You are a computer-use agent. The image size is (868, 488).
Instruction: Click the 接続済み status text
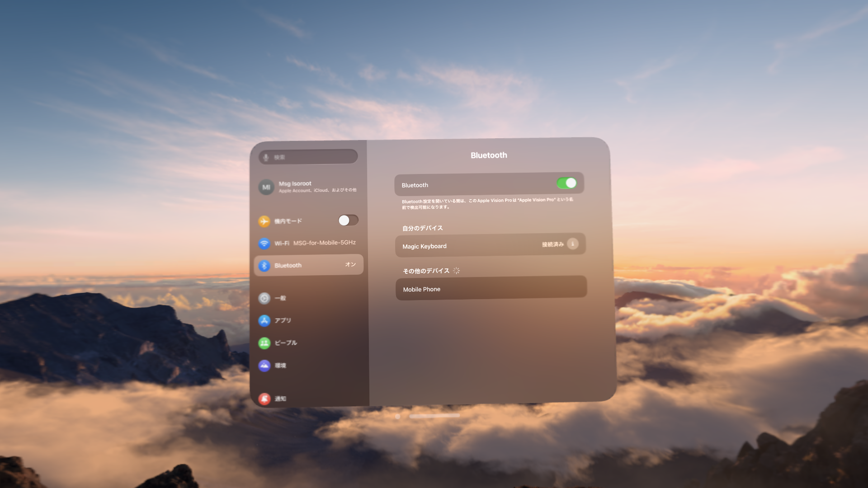click(553, 244)
